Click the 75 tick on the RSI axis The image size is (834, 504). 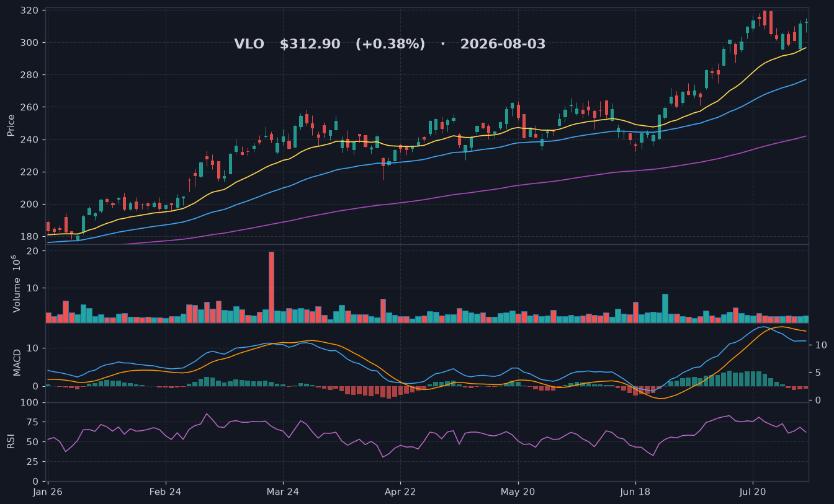(34, 422)
